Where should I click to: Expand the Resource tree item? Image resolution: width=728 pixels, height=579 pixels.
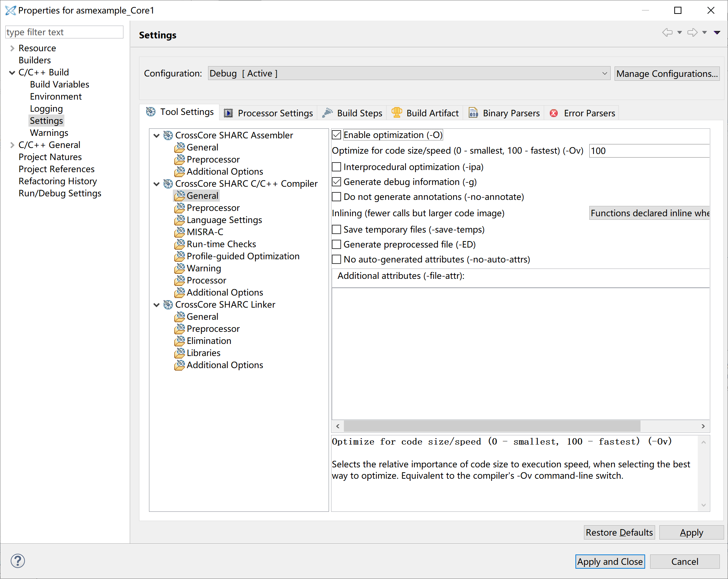point(12,48)
